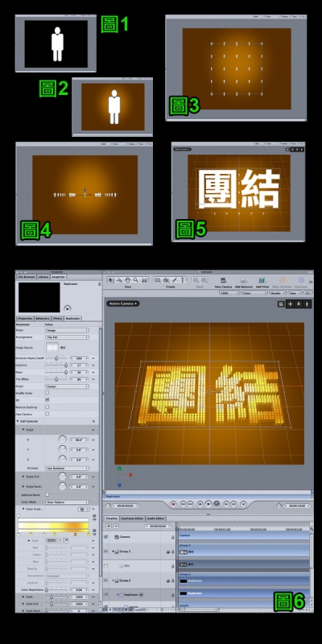The width and height of the screenshot is (322, 644).
Task: Click the 3D pan view control
Action: coord(290,304)
